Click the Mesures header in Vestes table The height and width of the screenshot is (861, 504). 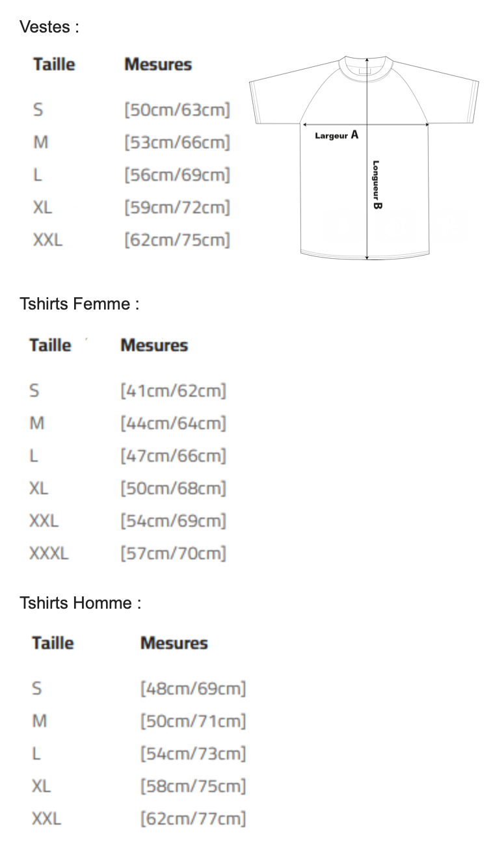[158, 64]
